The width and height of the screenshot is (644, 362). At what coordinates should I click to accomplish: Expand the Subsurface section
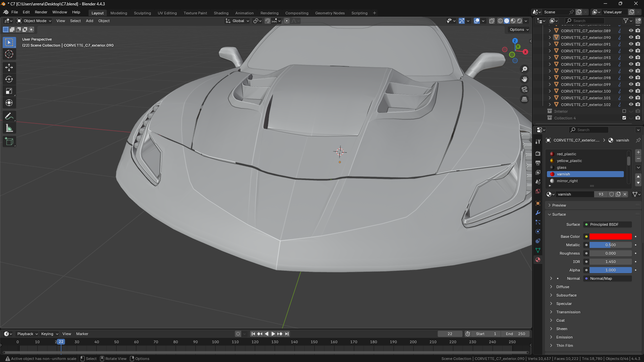click(566, 295)
